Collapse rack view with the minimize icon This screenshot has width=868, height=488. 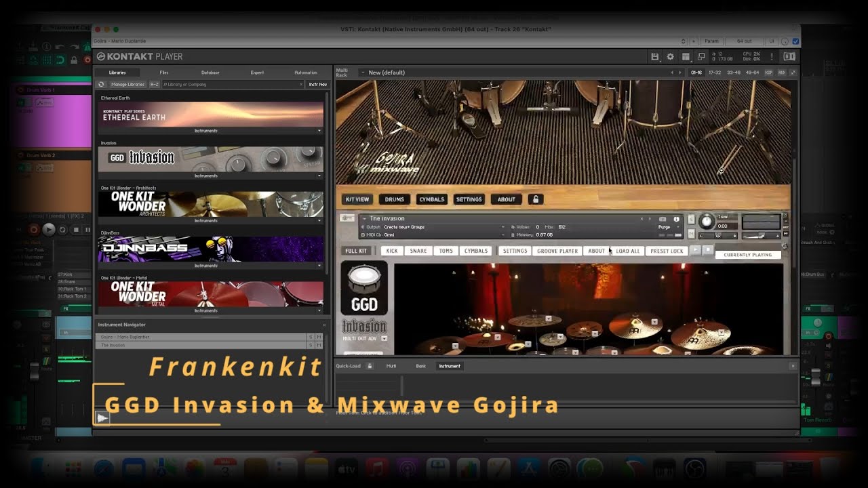click(793, 73)
